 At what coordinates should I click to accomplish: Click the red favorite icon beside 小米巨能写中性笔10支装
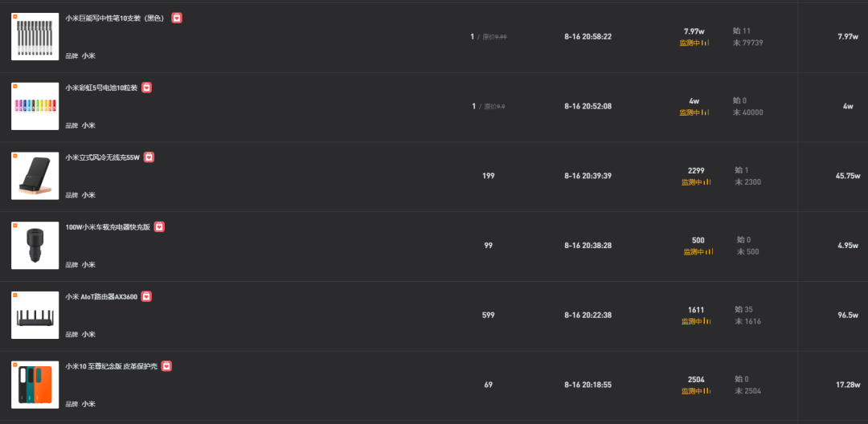pyautogui.click(x=177, y=18)
